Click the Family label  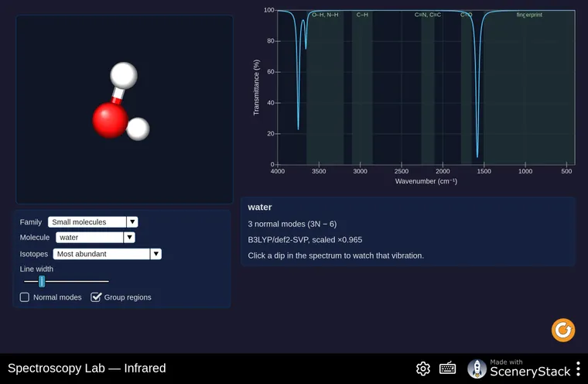pos(31,222)
